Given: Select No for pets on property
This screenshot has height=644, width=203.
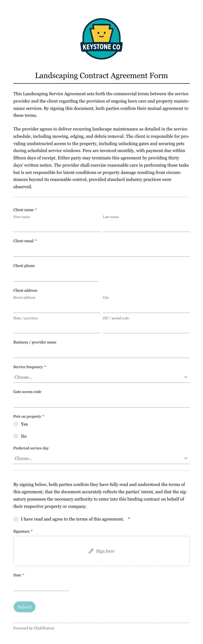Looking at the screenshot, I should 16,436.
